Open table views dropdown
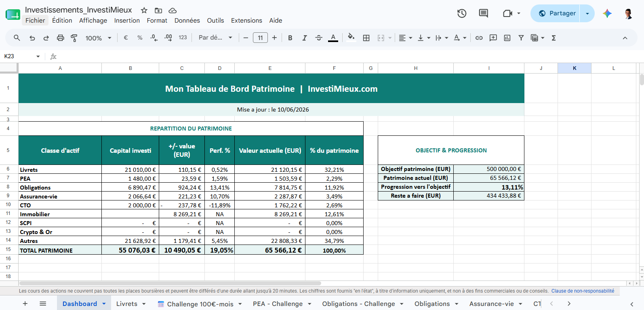The height and width of the screenshot is (310, 644). 537,38
